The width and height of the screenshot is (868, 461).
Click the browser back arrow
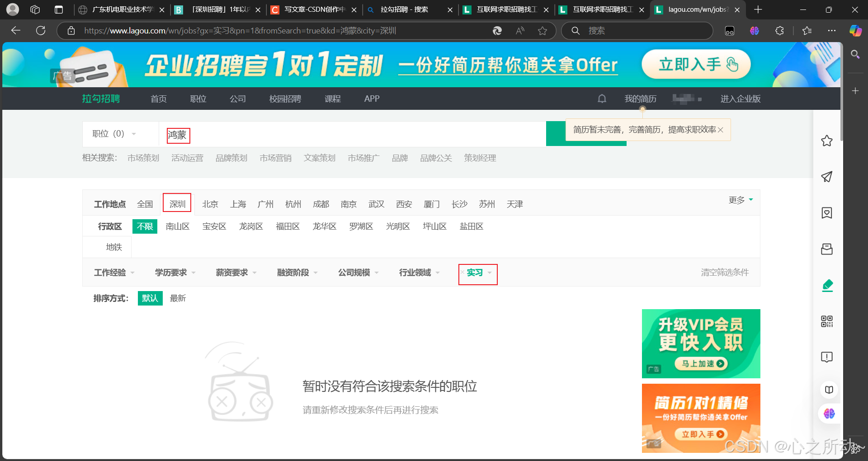pyautogui.click(x=16, y=30)
